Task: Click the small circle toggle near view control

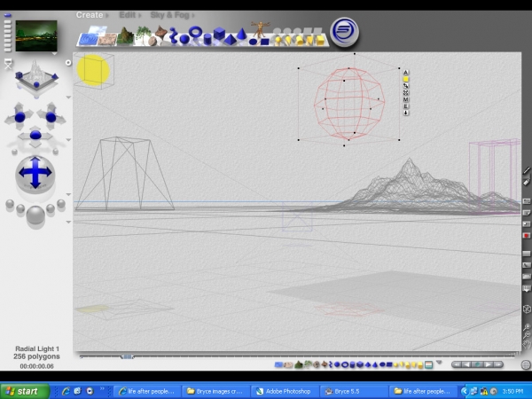Action: [x=68, y=63]
